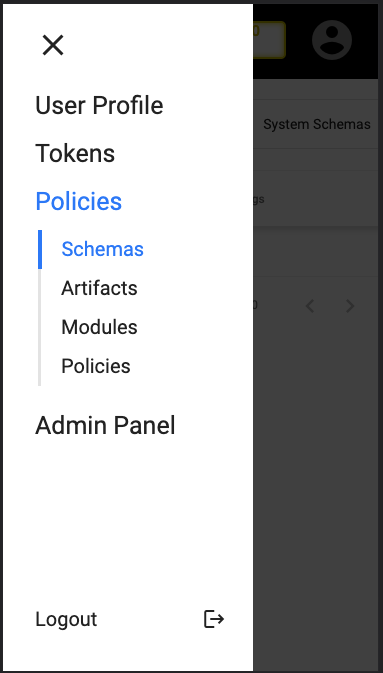Click the logout arrow icon
Screen dimensions: 383x673
[213, 619]
